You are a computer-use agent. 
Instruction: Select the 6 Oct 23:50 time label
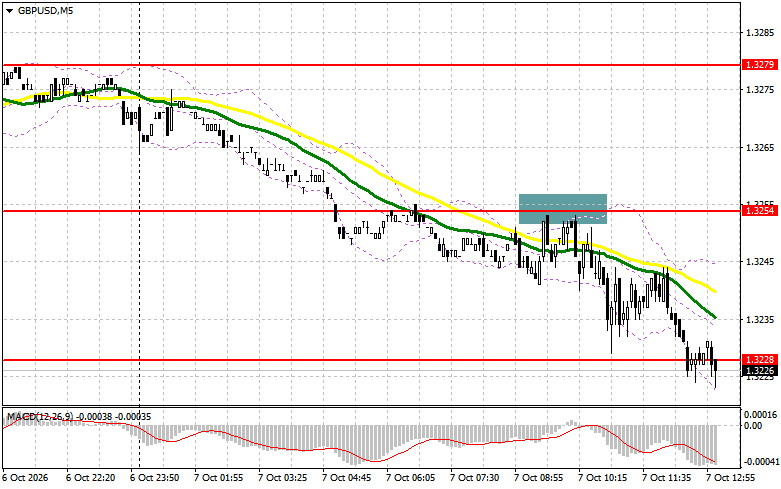point(155,478)
